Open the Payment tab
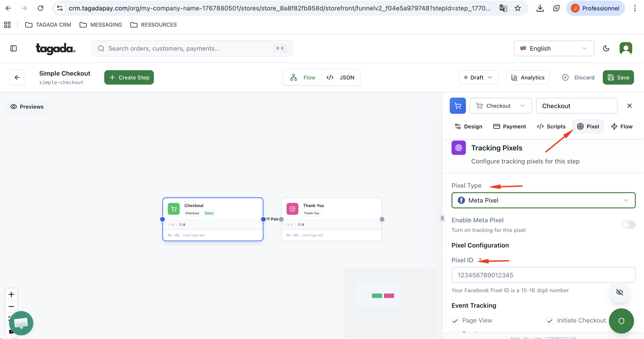644x339 pixels. 509,126
